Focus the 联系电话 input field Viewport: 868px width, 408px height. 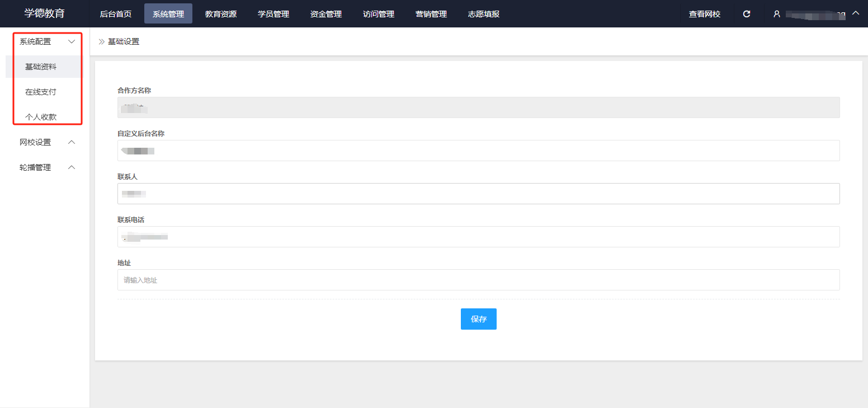[479, 237]
